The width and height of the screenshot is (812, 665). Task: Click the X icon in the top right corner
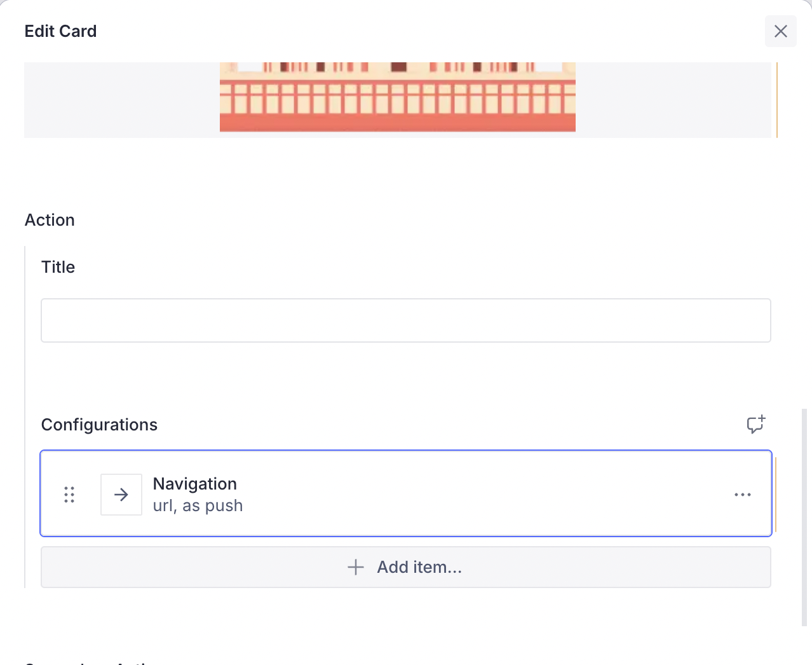pos(780,31)
